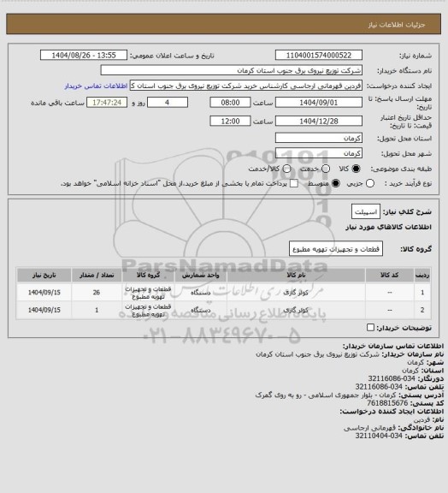Screen dimensions: 448x493
Task: Select the کالا/خدمت radio button
Action: (286, 169)
